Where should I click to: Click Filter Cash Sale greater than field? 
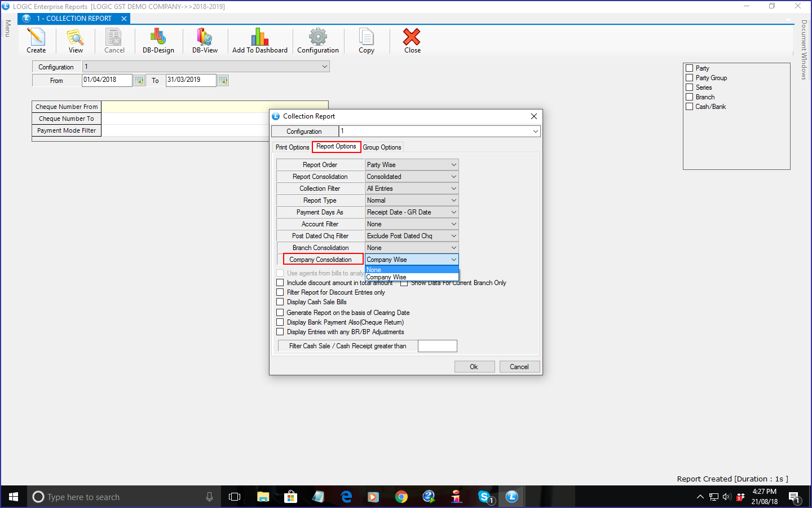437,346
